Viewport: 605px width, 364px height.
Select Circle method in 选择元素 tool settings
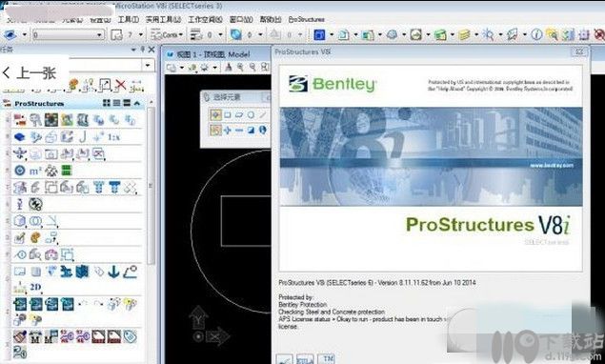(x=251, y=114)
